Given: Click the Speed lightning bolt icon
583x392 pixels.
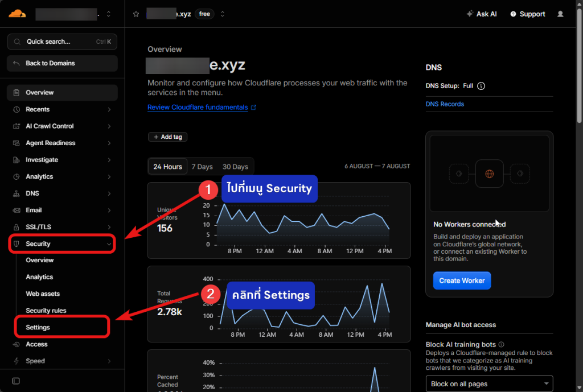Looking at the screenshot, I should pyautogui.click(x=17, y=361).
